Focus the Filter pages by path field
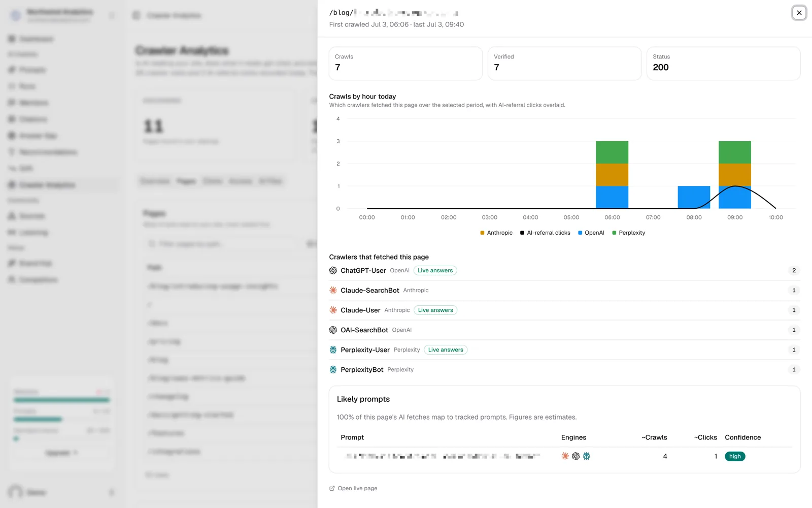Screen dimensions: 812x508 point(222,244)
